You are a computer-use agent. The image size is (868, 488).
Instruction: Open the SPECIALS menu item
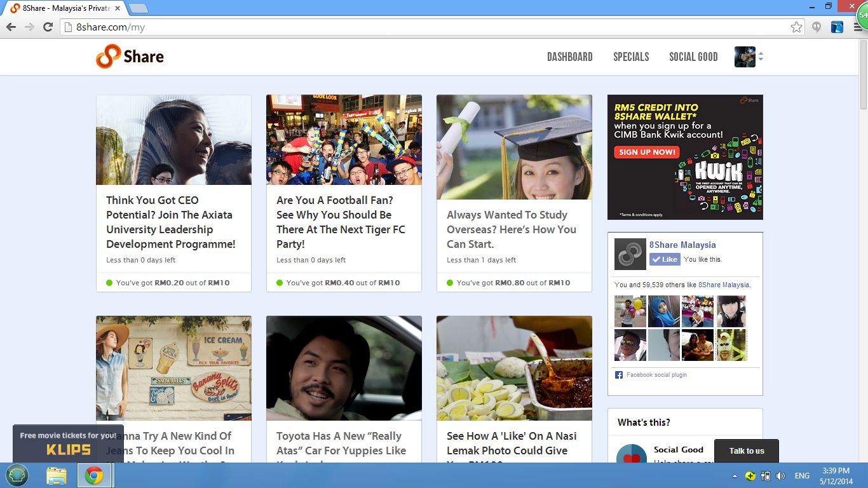coord(631,57)
